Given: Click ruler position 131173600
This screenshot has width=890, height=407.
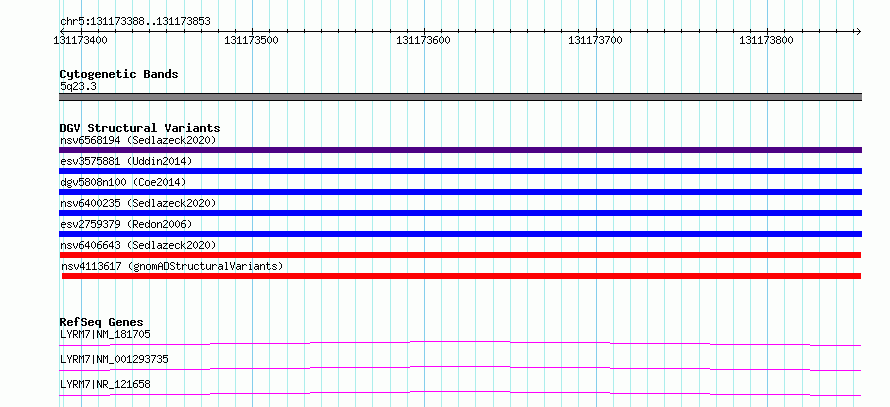Looking at the screenshot, I should (423, 40).
